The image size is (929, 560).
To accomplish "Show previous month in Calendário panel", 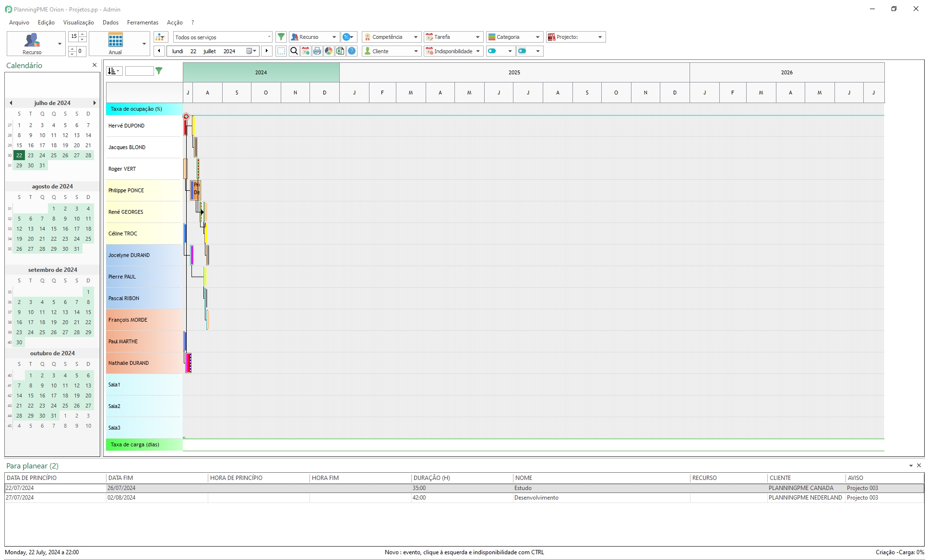I will pyautogui.click(x=11, y=103).
